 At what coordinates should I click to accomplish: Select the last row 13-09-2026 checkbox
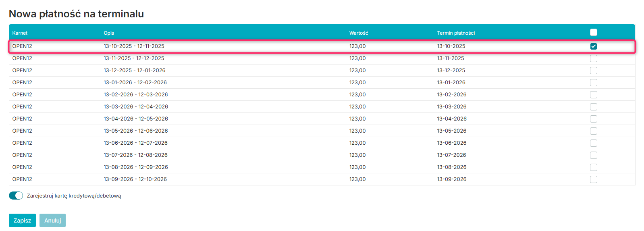593,179
